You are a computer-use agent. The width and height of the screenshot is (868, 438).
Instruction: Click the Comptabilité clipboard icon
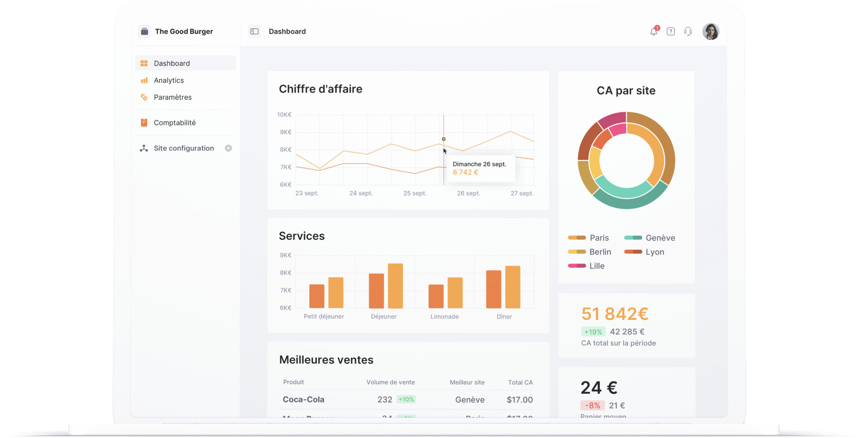pos(144,122)
